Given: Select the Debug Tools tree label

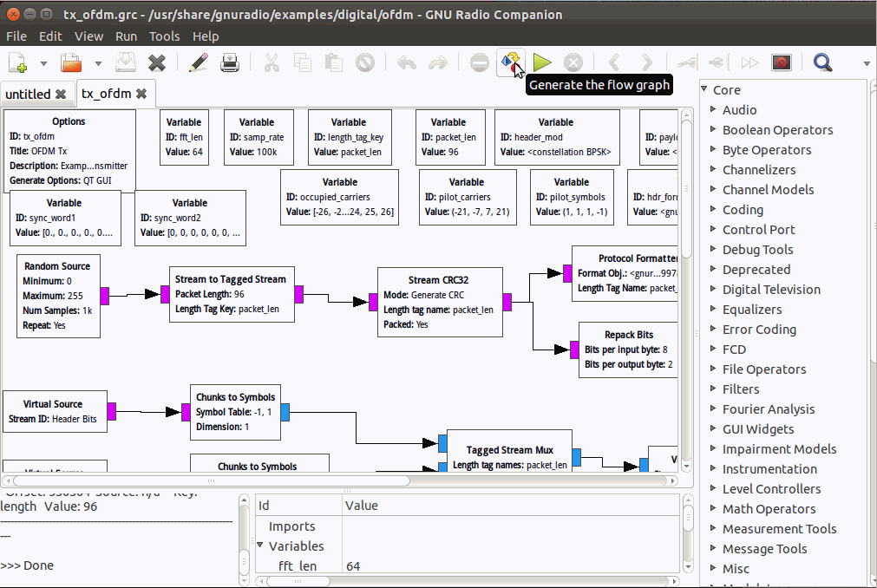Looking at the screenshot, I should (x=758, y=249).
